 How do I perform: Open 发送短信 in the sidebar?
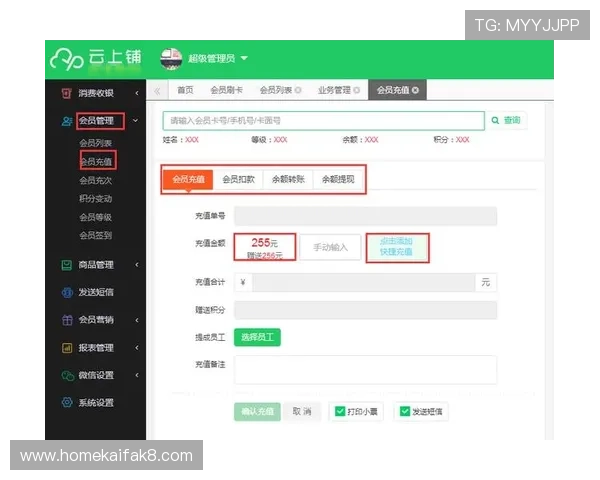tap(96, 292)
